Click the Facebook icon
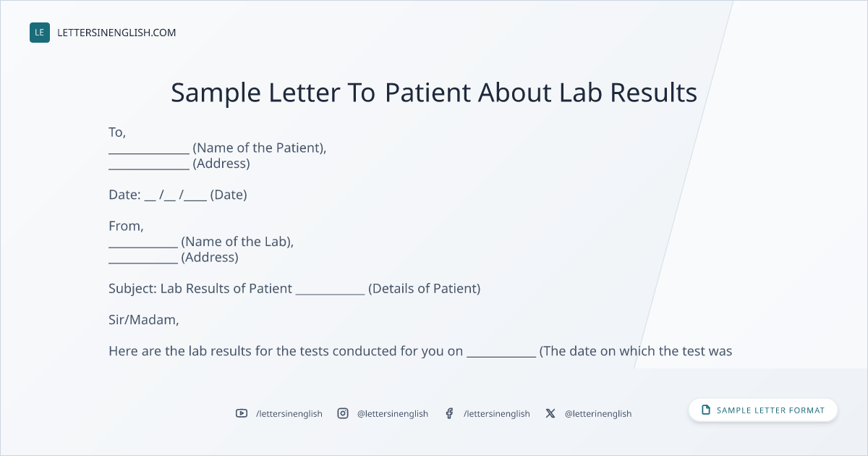 click(449, 413)
